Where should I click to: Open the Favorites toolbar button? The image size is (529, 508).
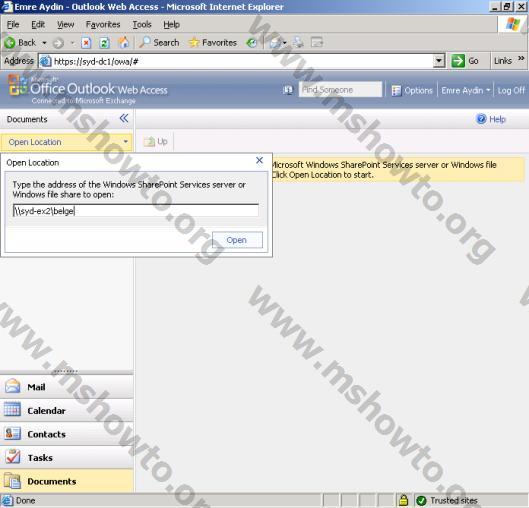coord(213,43)
